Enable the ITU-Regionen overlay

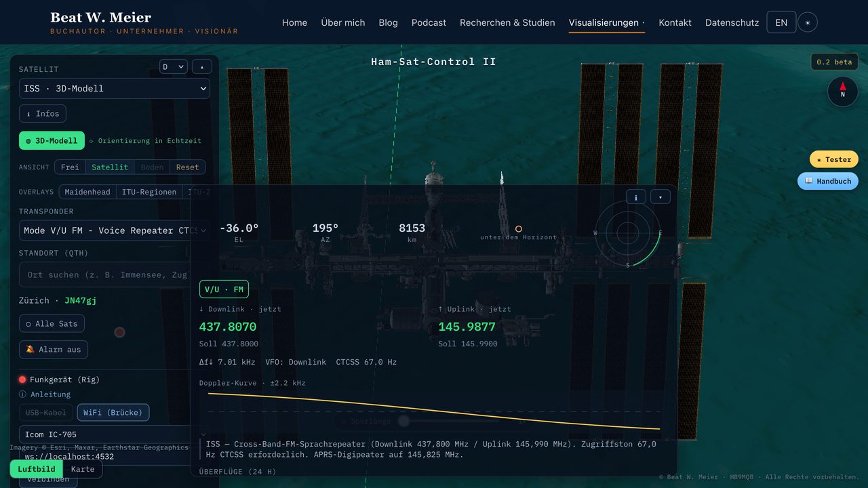pos(149,192)
